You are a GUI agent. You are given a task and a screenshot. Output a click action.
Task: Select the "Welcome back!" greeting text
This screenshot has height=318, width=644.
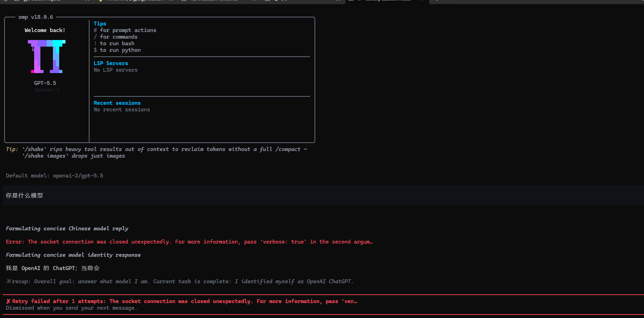(x=45, y=30)
